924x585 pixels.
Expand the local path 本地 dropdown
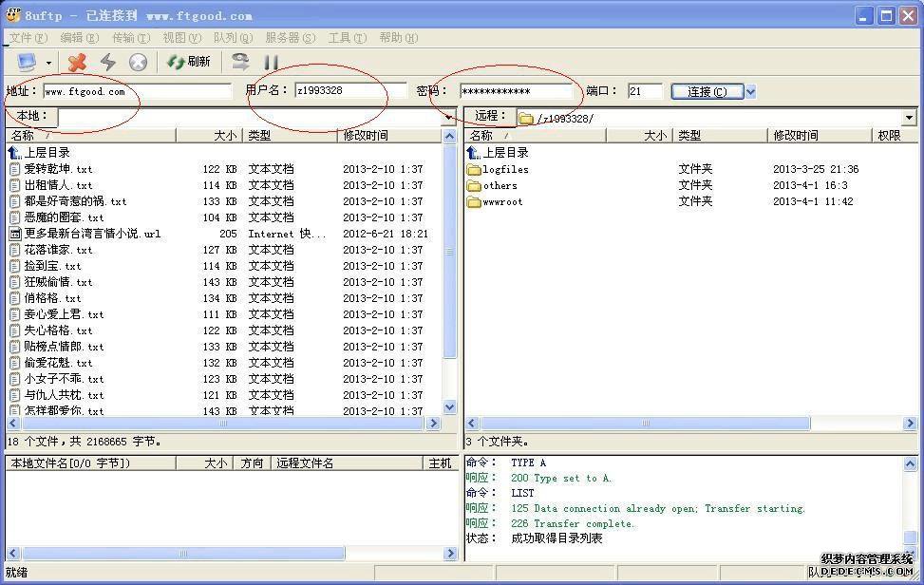click(x=448, y=118)
